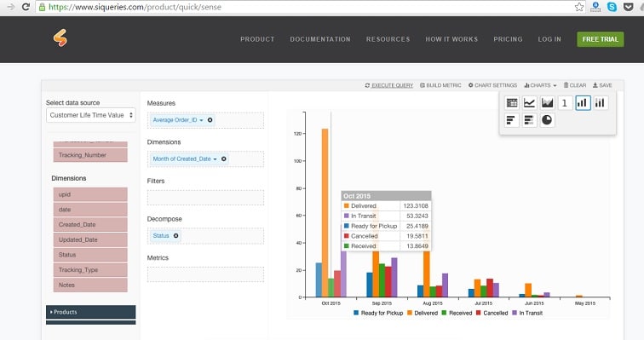The image size is (644, 340).
Task: Select the upid dimension
Action: coord(90,194)
